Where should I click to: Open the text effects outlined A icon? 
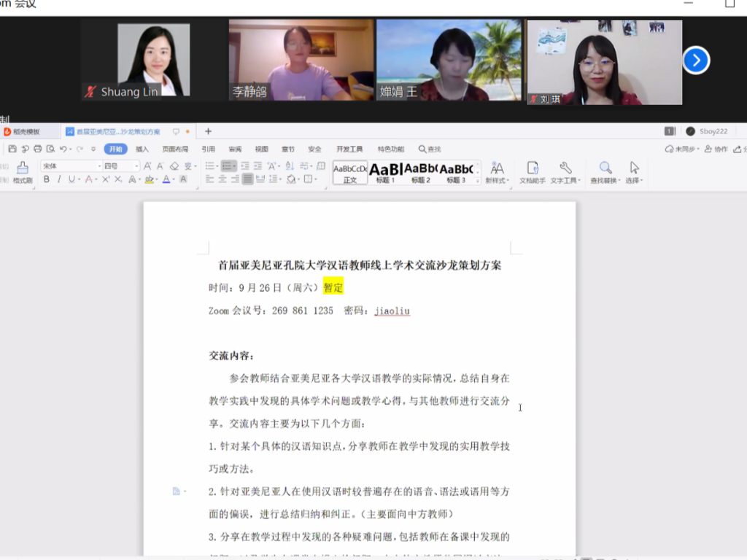click(133, 179)
